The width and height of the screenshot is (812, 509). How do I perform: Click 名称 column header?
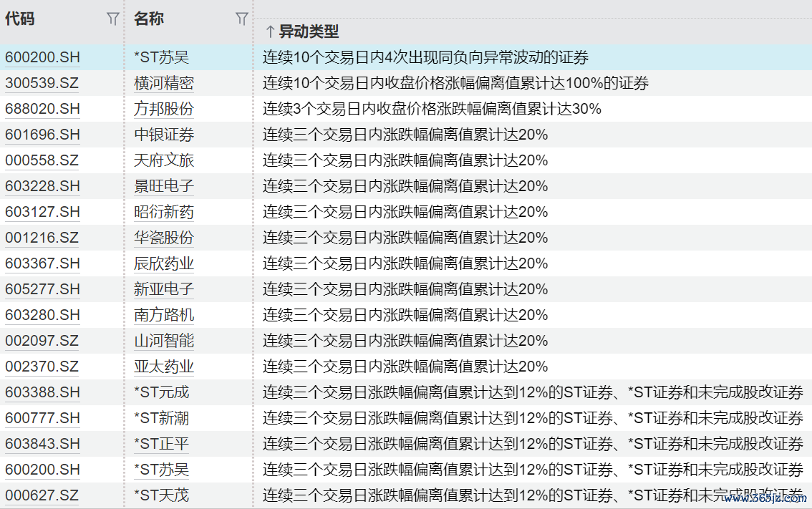149,19
